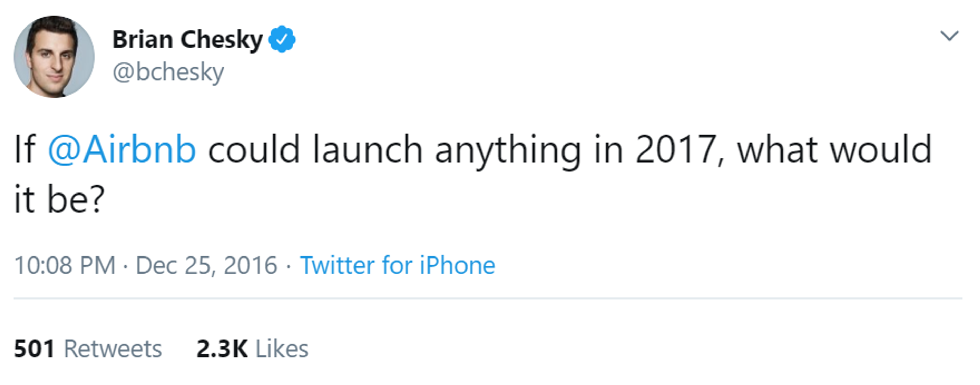Click the Retweets label
The image size is (980, 385).
(113, 349)
